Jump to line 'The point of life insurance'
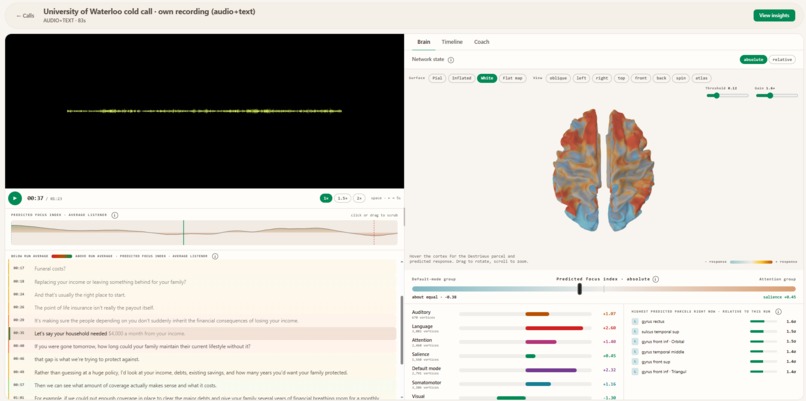The height and width of the screenshot is (401, 806). [203, 307]
